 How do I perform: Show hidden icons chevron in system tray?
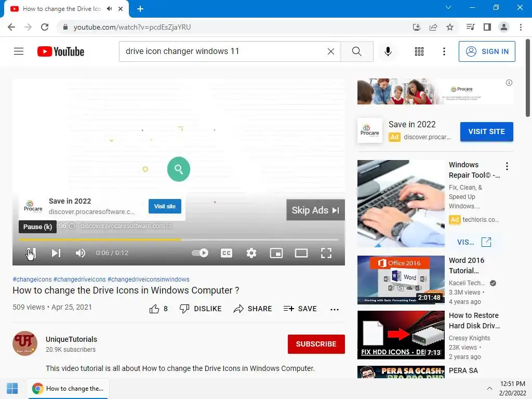point(489,389)
